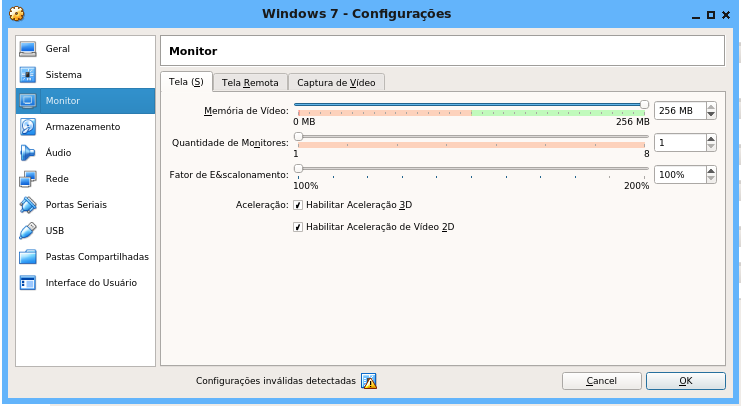Select Armazenamento in the settings list

tap(86, 127)
